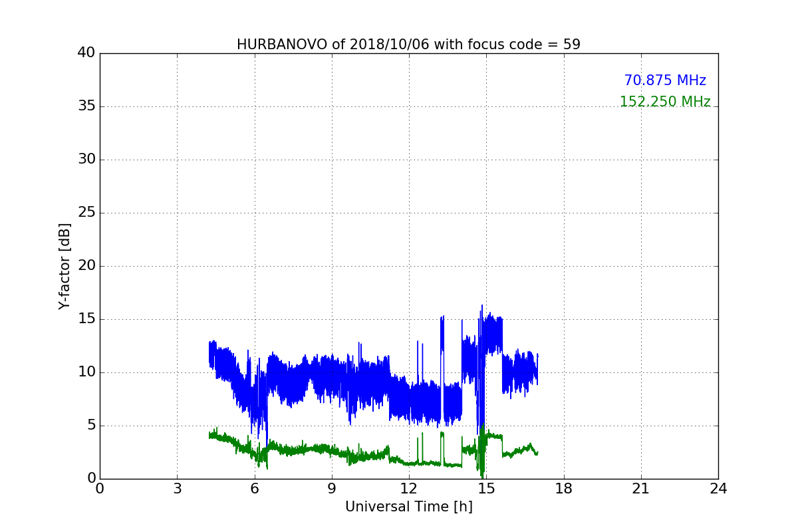Click the green trace start near 4 h
Screen dimensions: 798x532
click(x=209, y=436)
